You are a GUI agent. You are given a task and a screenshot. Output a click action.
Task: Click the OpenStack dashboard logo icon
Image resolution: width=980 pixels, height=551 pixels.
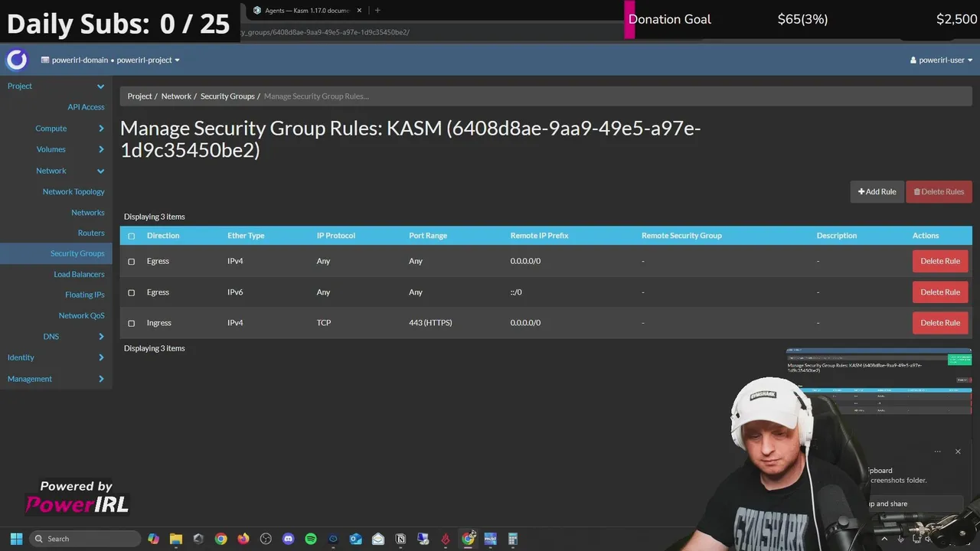coord(17,60)
